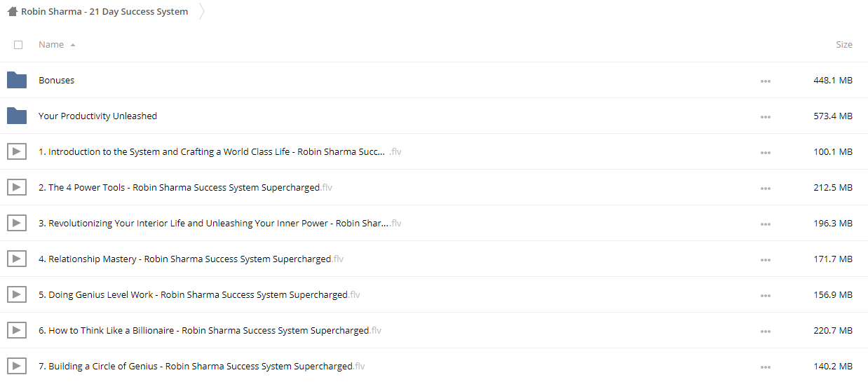Viewport: 868px width, 382px height.
Task: Click video icon for Doing Genius Level Work
Action: pyautogui.click(x=17, y=294)
